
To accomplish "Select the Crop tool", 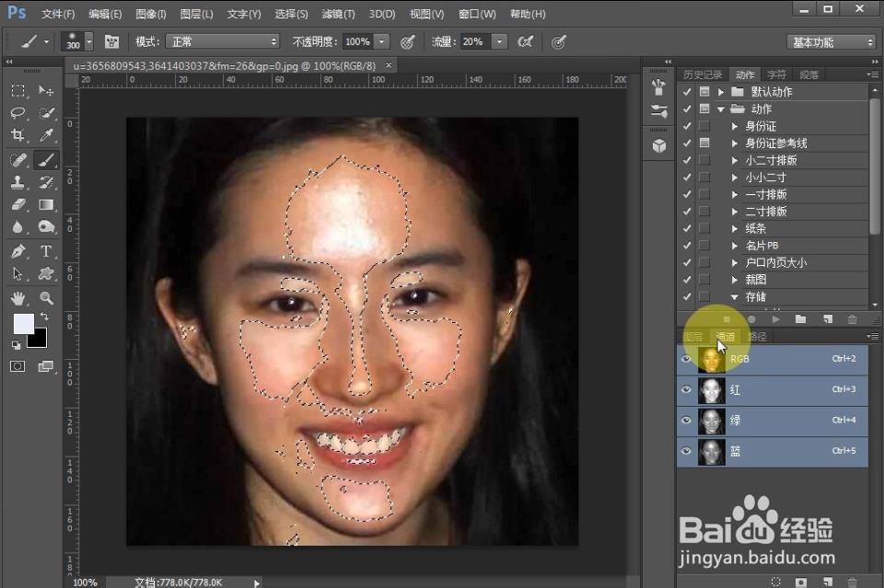I will pos(18,135).
